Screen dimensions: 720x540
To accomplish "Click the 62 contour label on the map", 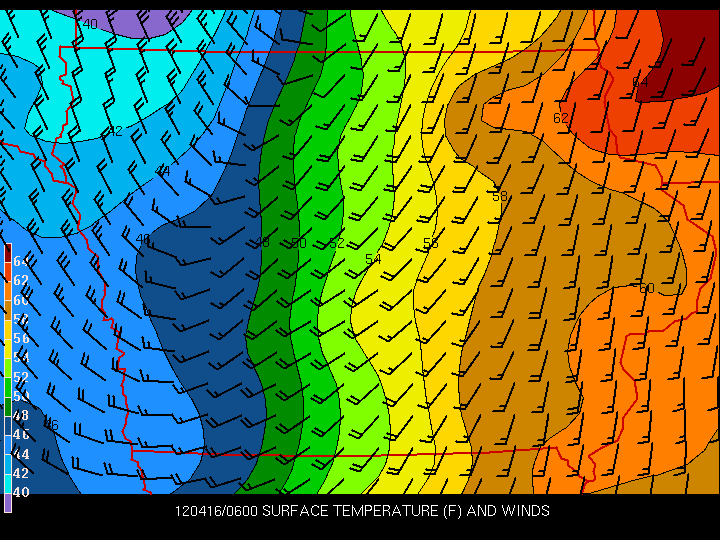I will click(x=561, y=118).
